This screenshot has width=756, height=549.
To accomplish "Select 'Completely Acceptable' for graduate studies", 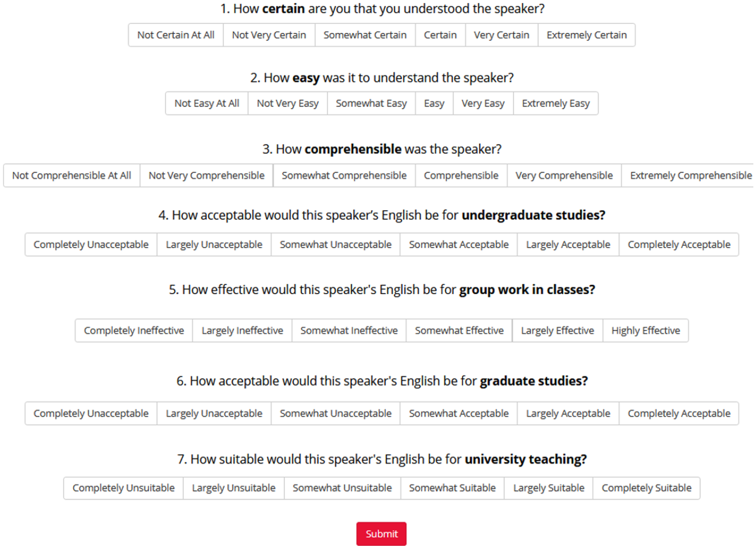I will [x=679, y=414].
